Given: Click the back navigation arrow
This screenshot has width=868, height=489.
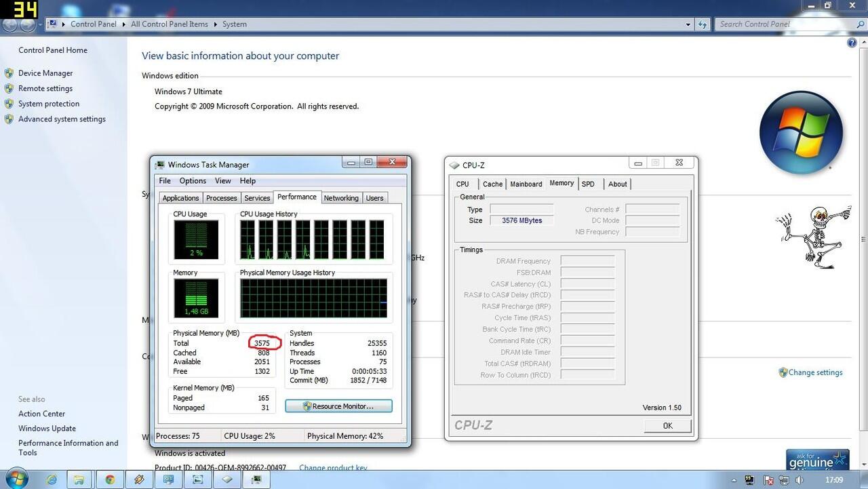Looking at the screenshot, I should [9, 24].
